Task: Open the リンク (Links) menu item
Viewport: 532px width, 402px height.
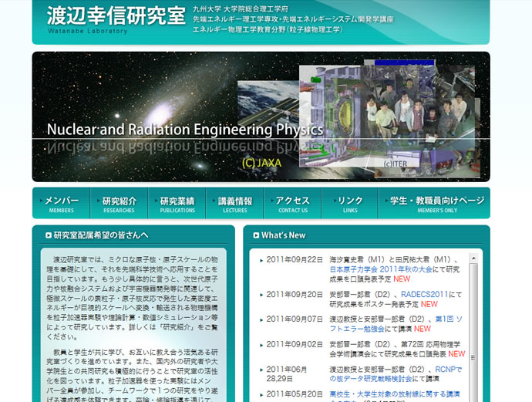Action: pyautogui.click(x=350, y=204)
